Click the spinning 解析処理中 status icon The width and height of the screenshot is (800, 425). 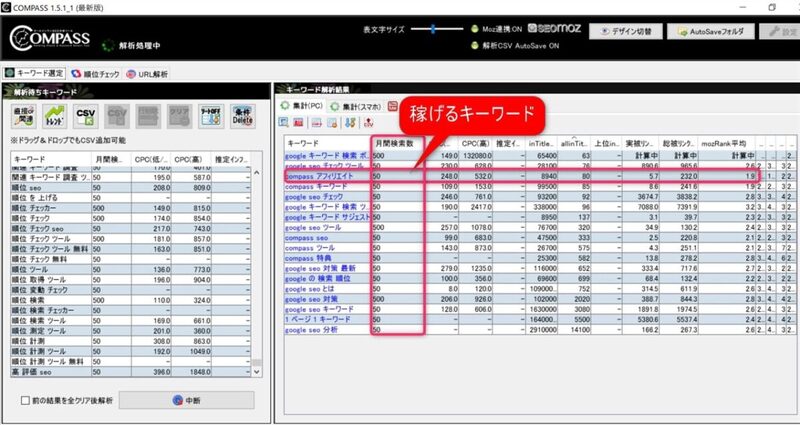[108, 45]
